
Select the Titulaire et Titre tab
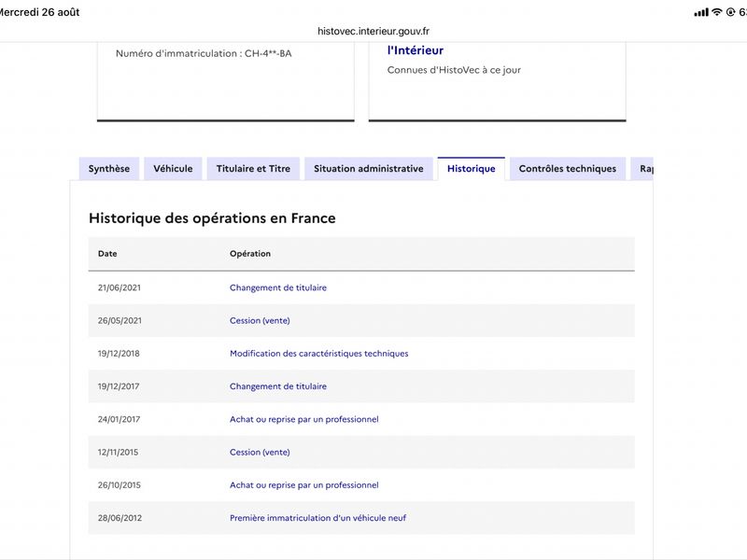[253, 169]
